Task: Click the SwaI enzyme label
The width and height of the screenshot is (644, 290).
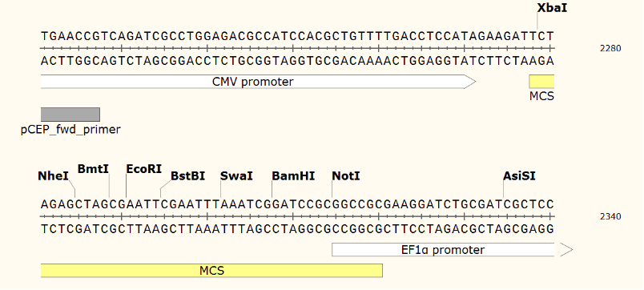Action: (236, 176)
